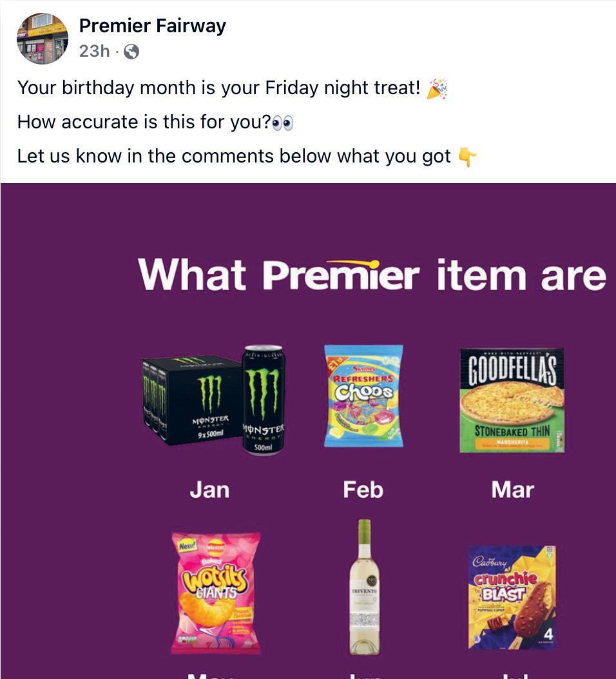Click the Goodfella's Stonebaked Thin pizza box
Screen dimensions: 616x679
tap(512, 400)
